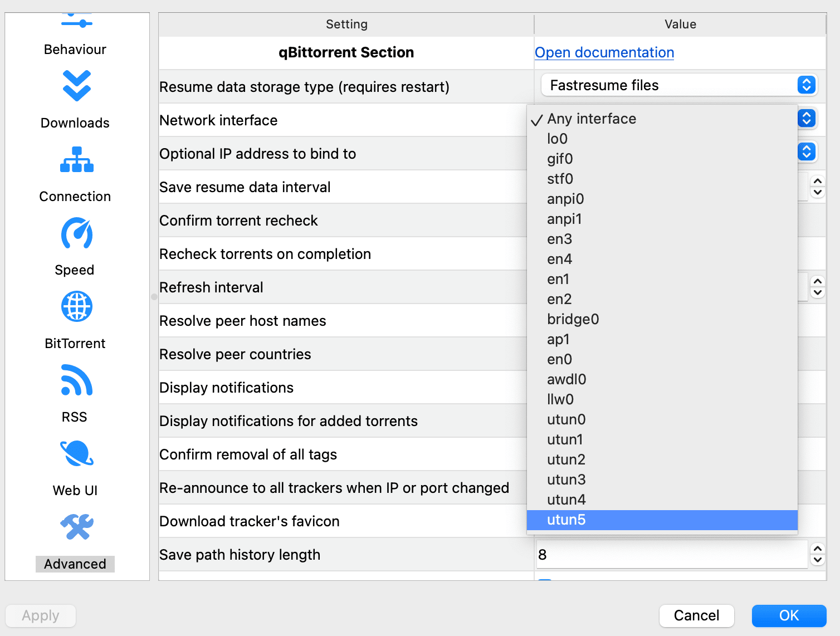Select ap1 interface option
This screenshot has height=636, width=840.
pyautogui.click(x=662, y=339)
